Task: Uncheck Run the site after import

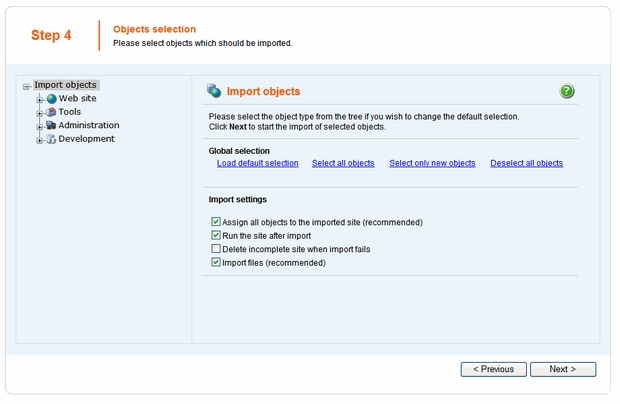Action: [x=216, y=236]
